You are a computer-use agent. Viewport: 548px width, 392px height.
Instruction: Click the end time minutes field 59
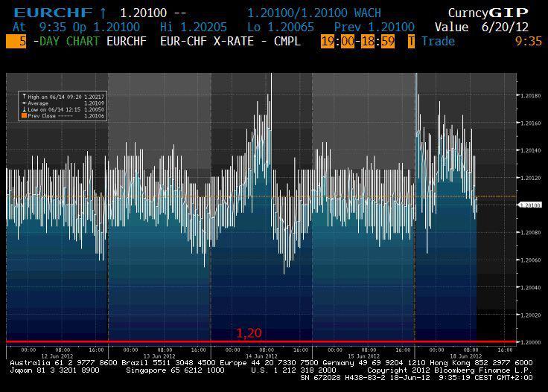point(386,41)
